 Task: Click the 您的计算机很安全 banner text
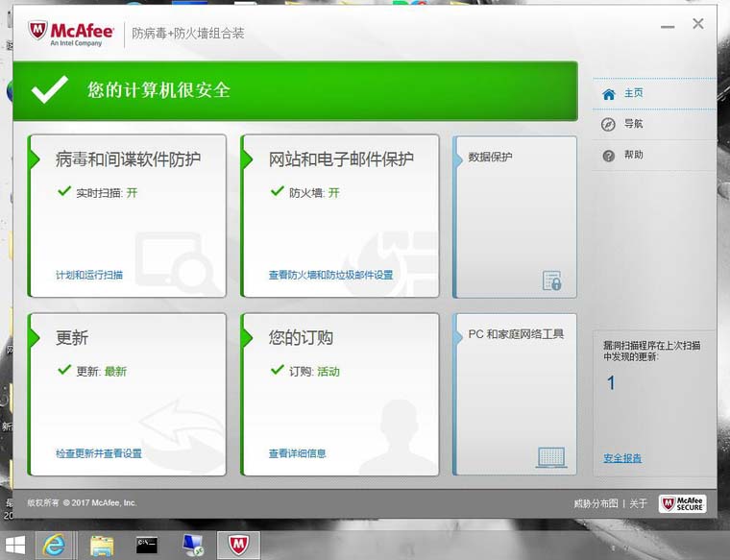(158, 90)
